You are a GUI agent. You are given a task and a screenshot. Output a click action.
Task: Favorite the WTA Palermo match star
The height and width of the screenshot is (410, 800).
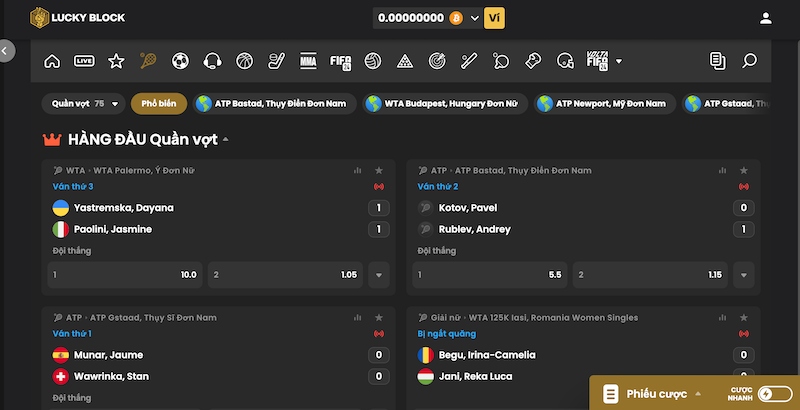point(379,170)
